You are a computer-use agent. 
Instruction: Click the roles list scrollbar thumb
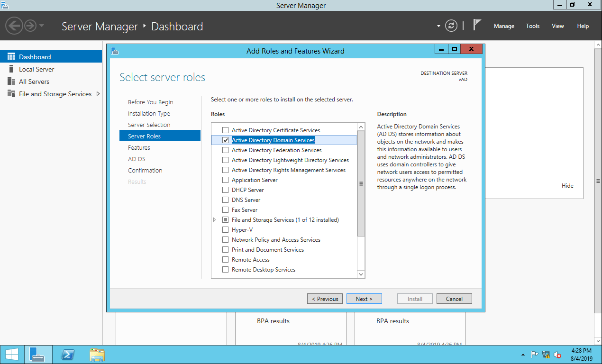click(x=361, y=184)
